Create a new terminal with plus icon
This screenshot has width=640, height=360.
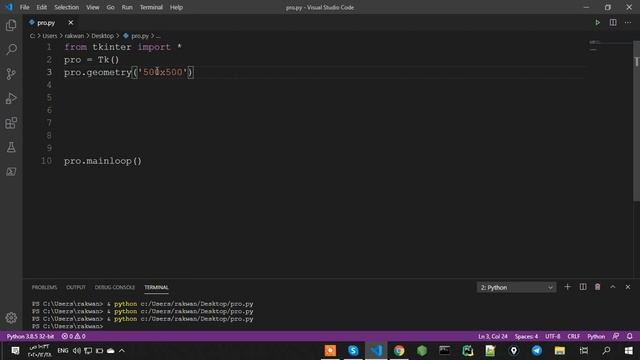click(567, 287)
